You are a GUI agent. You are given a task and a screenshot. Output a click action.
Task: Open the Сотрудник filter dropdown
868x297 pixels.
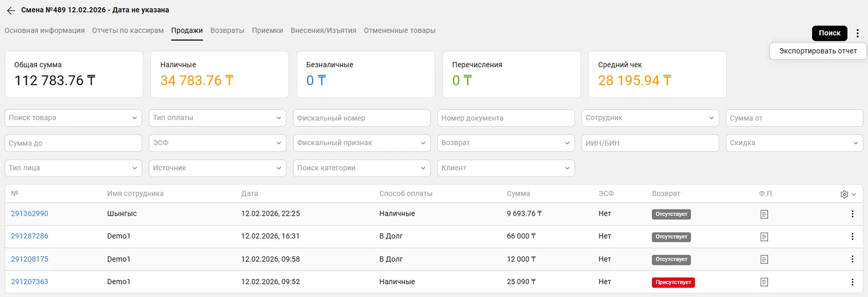click(x=649, y=118)
